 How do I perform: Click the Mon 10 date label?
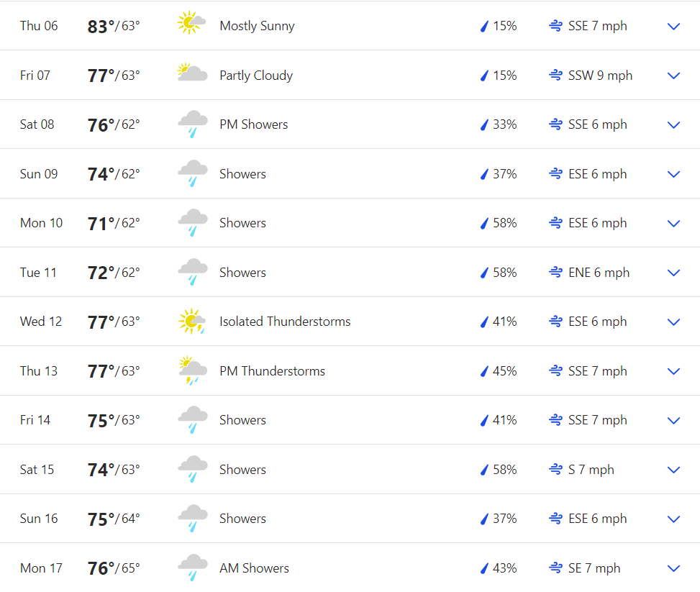click(41, 223)
